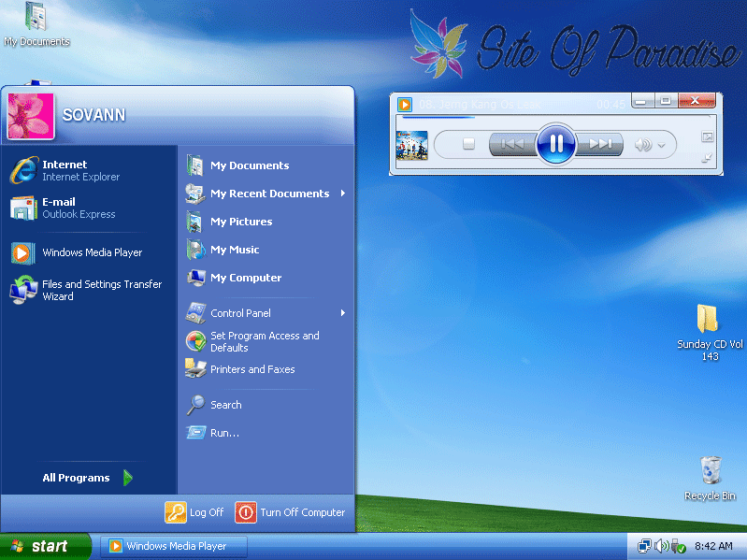Seek along the media player progress bar
Screen dimensions: 747x560
[555, 117]
